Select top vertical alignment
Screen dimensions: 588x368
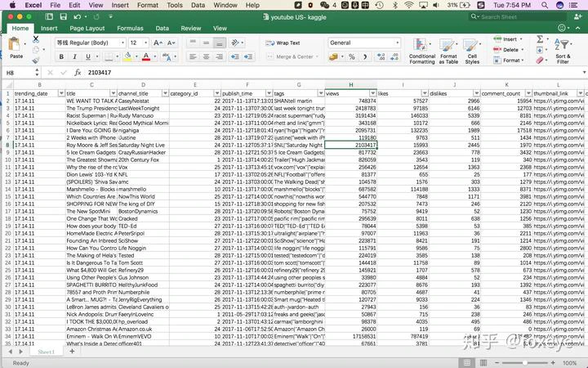[193, 43]
